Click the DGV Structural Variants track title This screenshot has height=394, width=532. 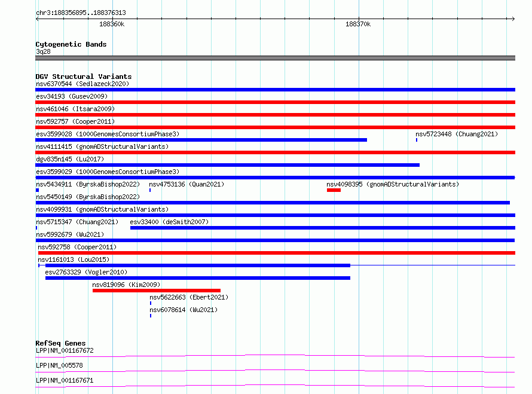pos(84,77)
